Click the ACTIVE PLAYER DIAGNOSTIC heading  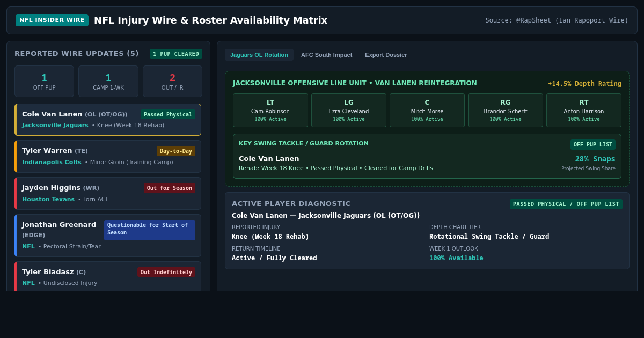coord(291,204)
